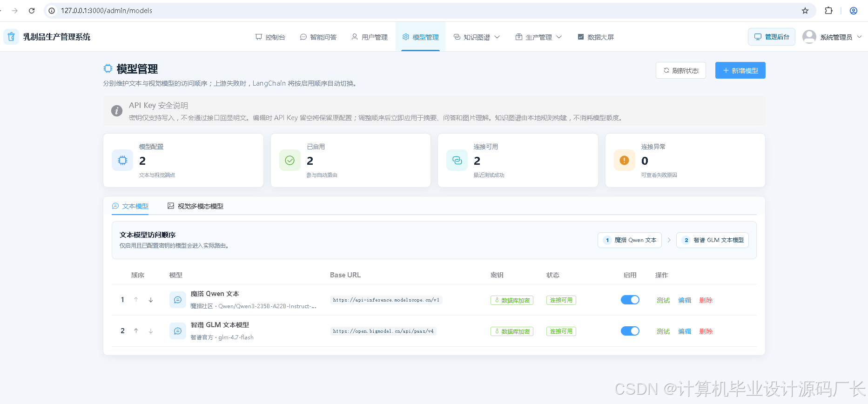Click 数据库加密 tag in 智谱 GLM row
Screen dimensions: 868x404
tap(512, 331)
